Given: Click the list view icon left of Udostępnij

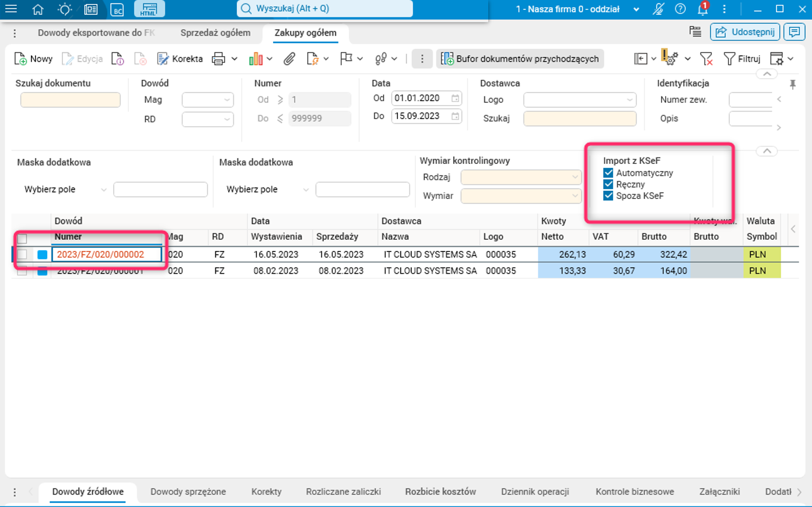Looking at the screenshot, I should [x=695, y=32].
